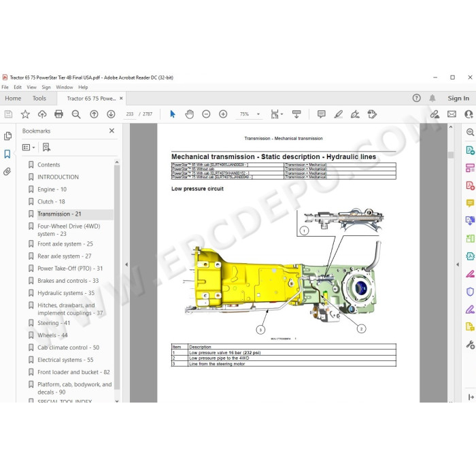Click the Zoom in plus icon
Image resolution: width=476 pixels, height=476 pixels.
223,114
